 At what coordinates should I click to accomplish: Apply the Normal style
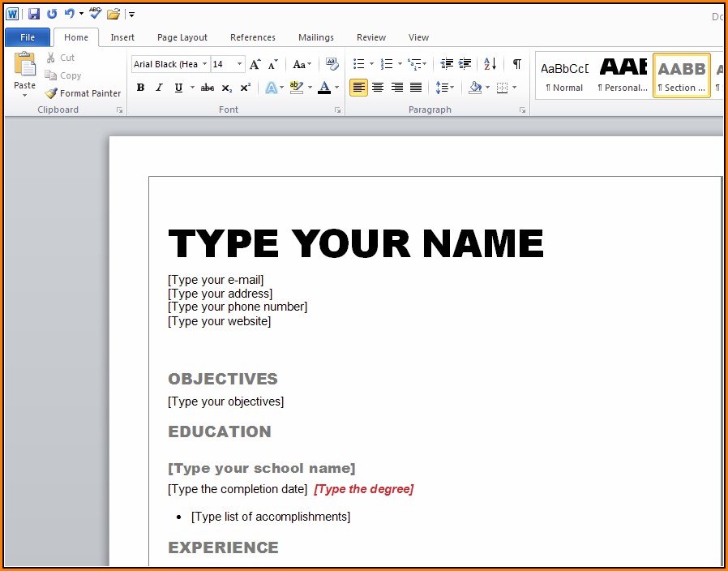pos(564,75)
